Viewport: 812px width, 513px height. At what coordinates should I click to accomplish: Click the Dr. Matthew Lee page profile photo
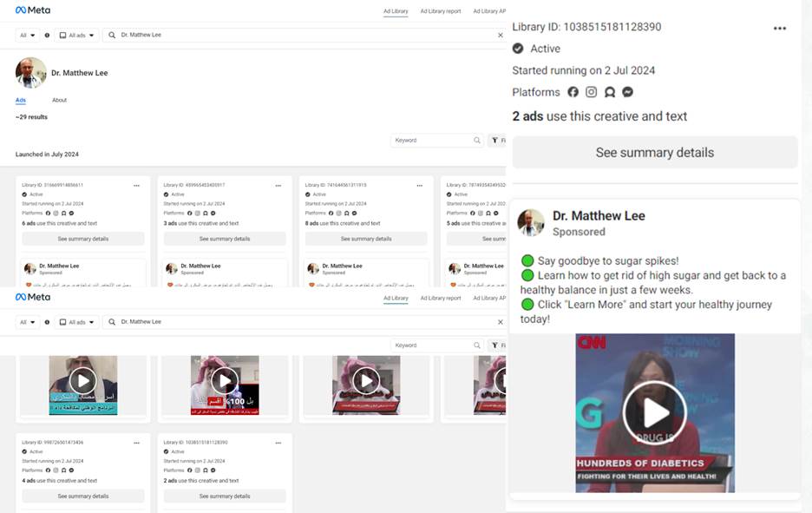point(31,73)
